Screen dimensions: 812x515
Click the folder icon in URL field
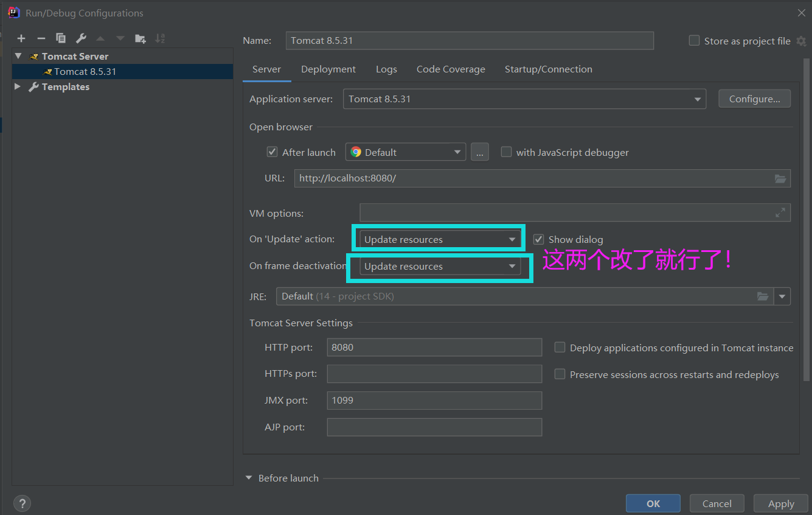pyautogui.click(x=780, y=178)
